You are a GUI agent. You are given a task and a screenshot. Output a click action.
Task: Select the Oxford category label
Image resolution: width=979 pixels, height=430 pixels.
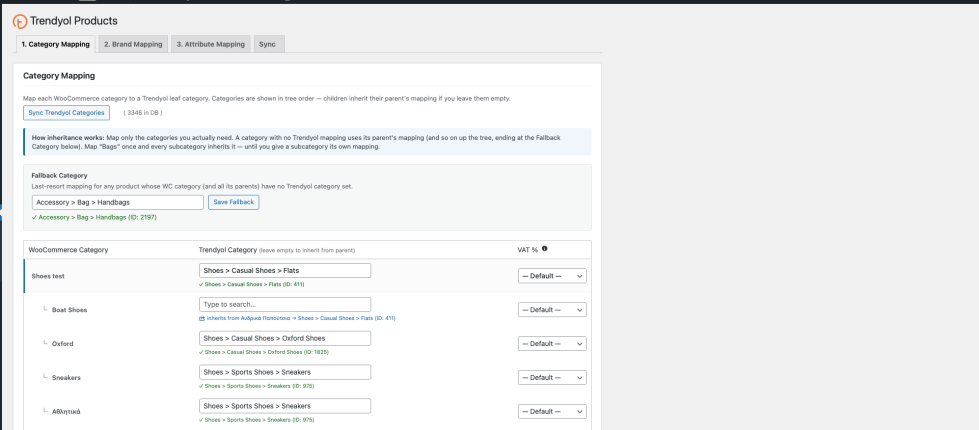(62, 344)
